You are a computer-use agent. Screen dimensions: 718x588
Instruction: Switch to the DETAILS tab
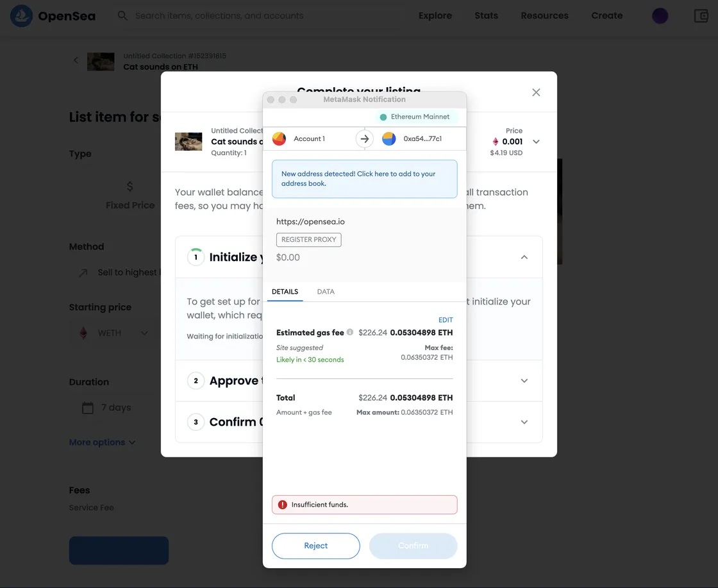point(285,292)
